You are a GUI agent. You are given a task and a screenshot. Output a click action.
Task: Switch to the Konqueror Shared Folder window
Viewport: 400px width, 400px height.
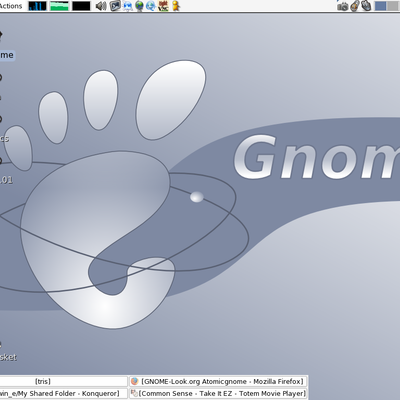[x=63, y=393]
